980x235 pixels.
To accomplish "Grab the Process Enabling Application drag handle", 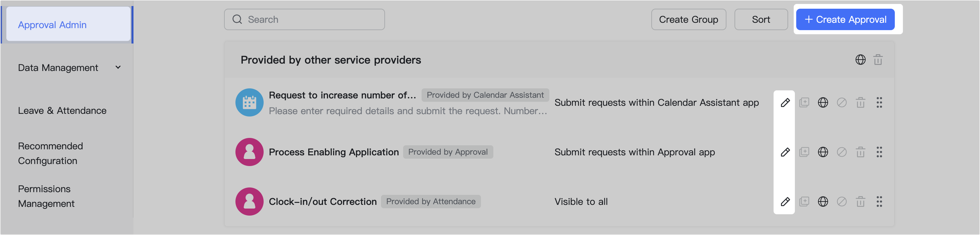I will pos(879,152).
